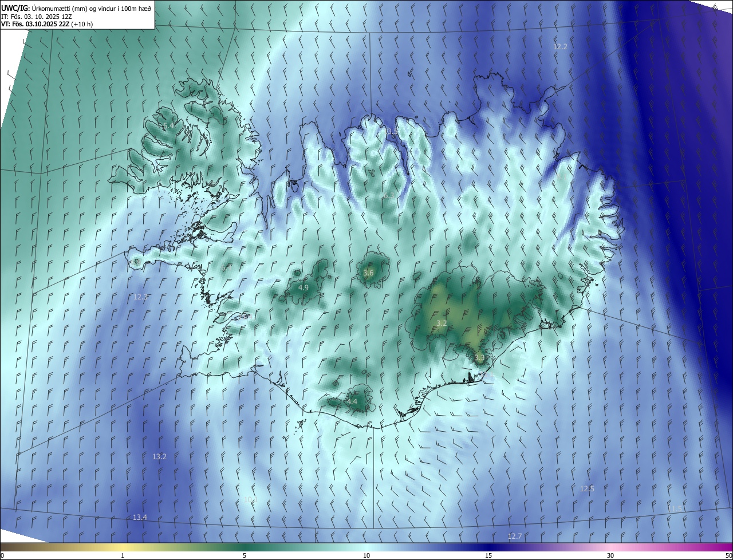
Task: Click the 11.5 value near the bottom right
Action: point(675,508)
